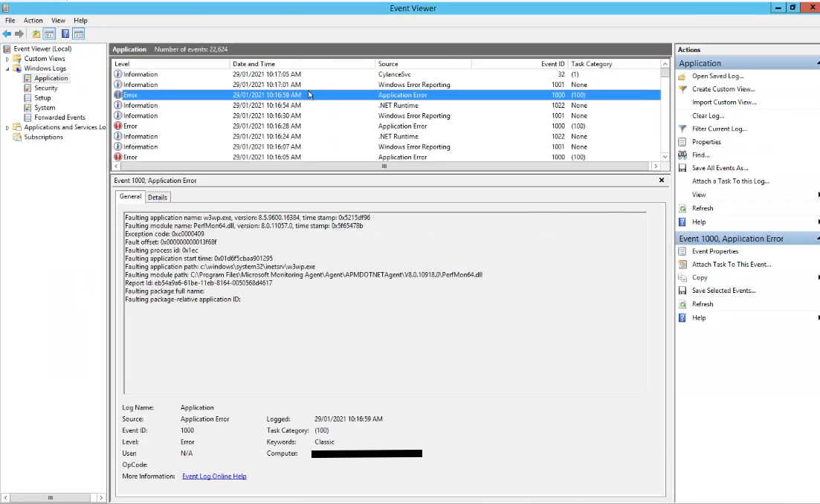Toggle the Show/Hide Action Pane toolbar button
This screenshot has height=504, width=820.
tap(78, 34)
